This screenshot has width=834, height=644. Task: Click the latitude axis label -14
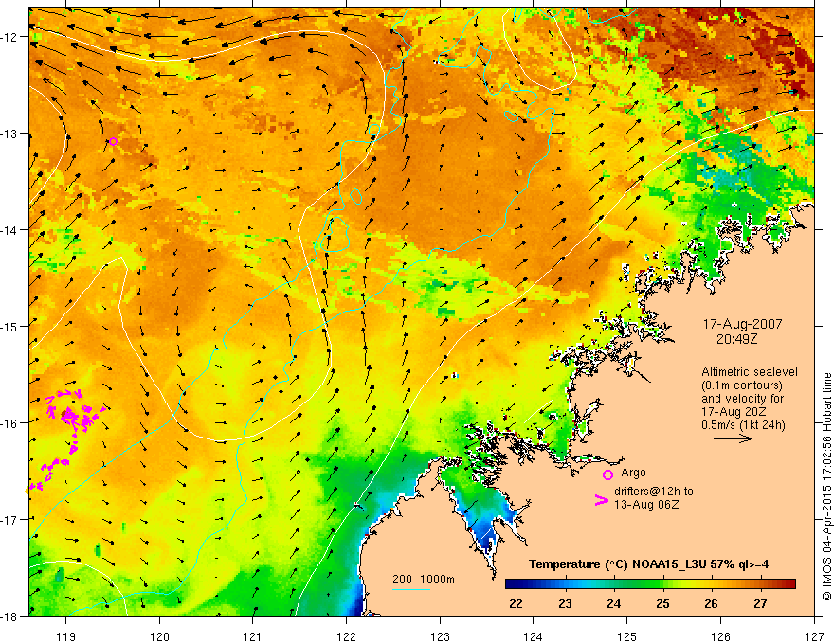(x=10, y=230)
